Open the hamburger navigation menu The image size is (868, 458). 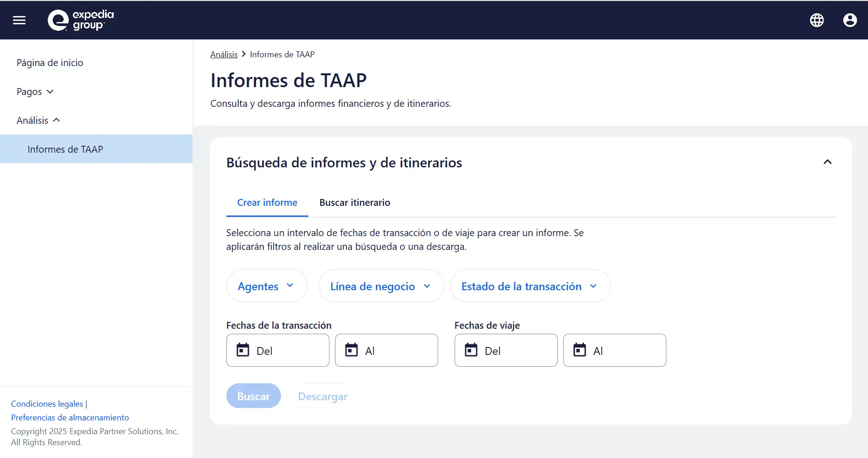19,20
